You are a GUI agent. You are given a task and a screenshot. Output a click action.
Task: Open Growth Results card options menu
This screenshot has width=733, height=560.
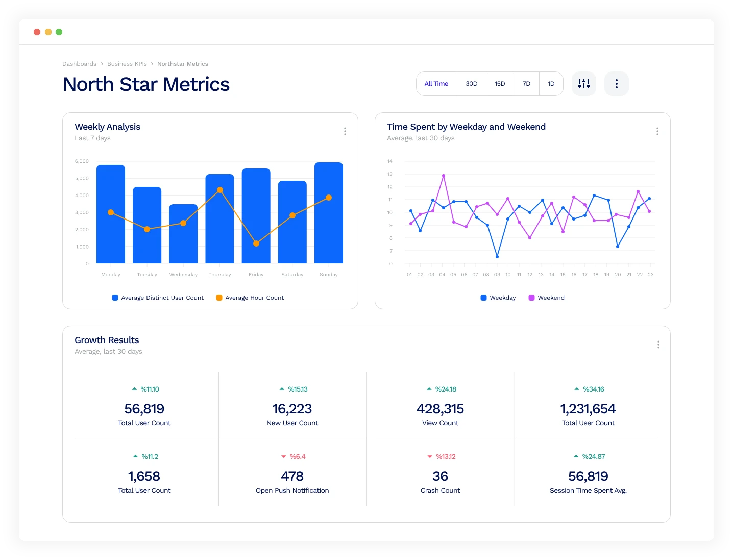658,345
